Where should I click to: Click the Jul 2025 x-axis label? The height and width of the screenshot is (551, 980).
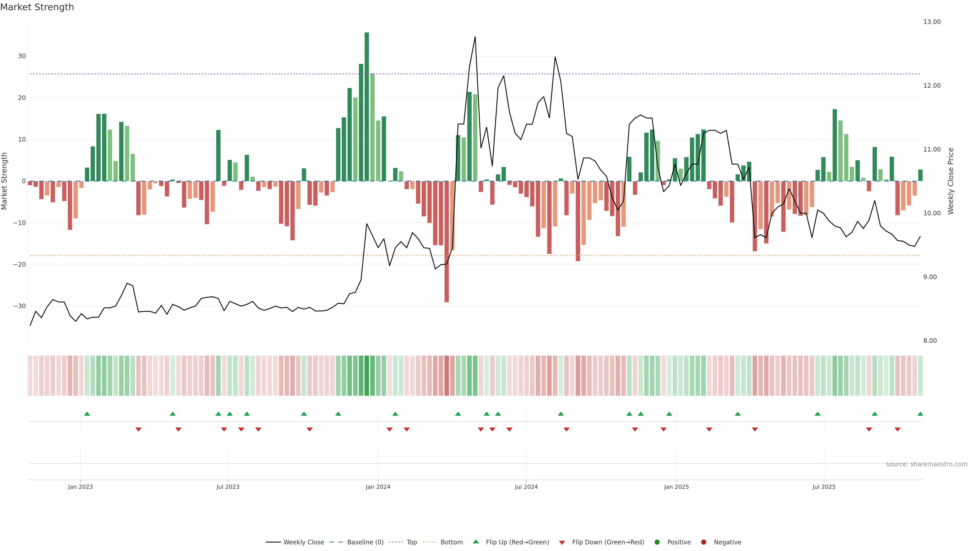tap(824, 487)
